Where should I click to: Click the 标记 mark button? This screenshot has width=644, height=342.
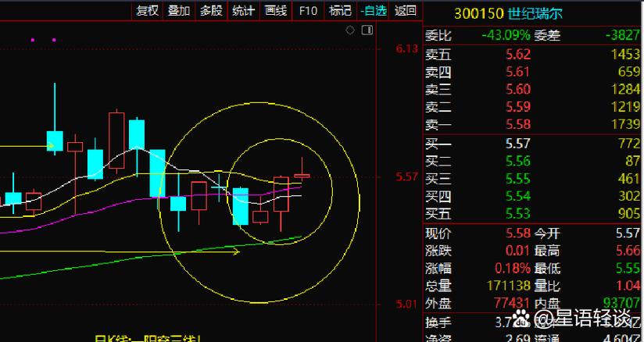tap(340, 10)
